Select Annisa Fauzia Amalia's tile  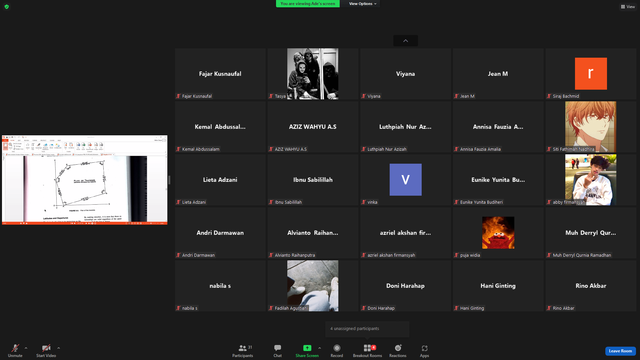click(498, 127)
